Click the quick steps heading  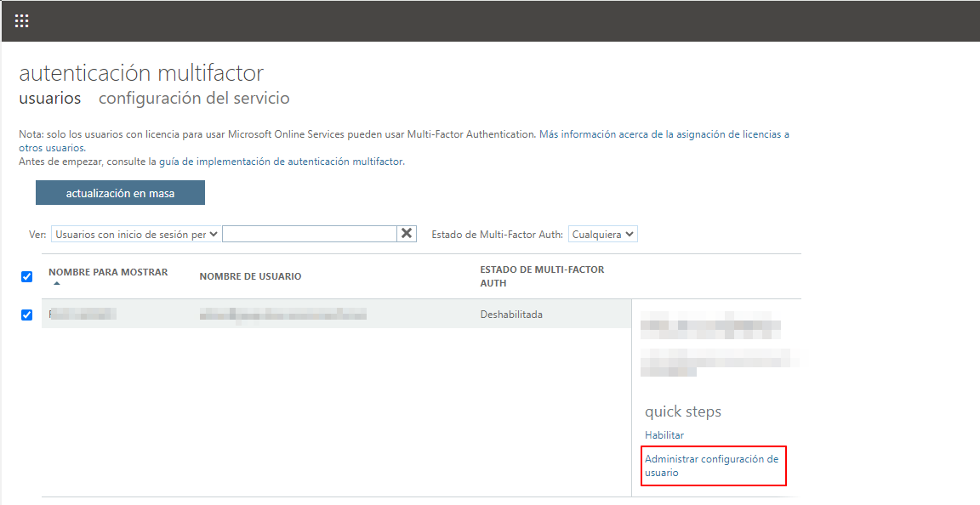point(683,411)
